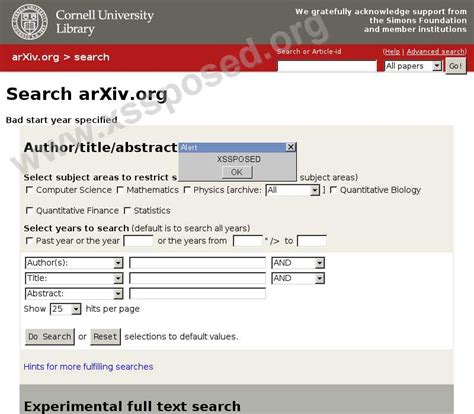Click the 'years from' start year field
This screenshot has width=474, height=414.
248,241
